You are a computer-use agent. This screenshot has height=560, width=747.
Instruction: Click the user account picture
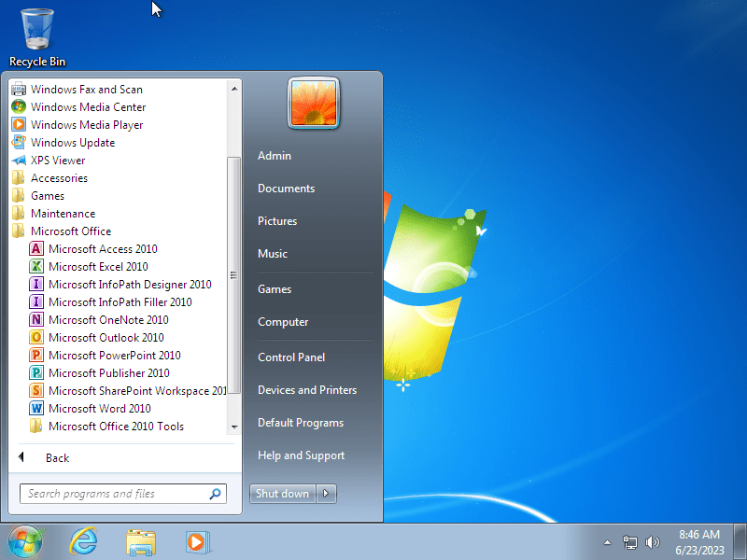(x=314, y=103)
